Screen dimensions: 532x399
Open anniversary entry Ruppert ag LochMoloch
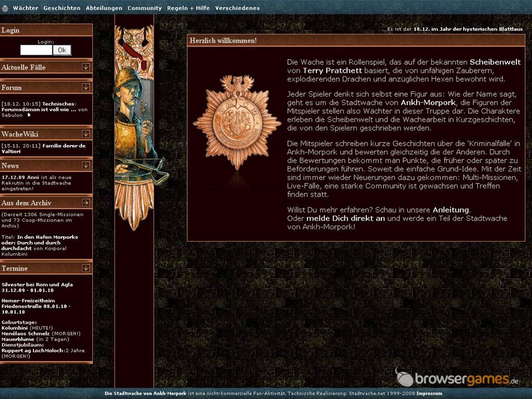(33, 351)
